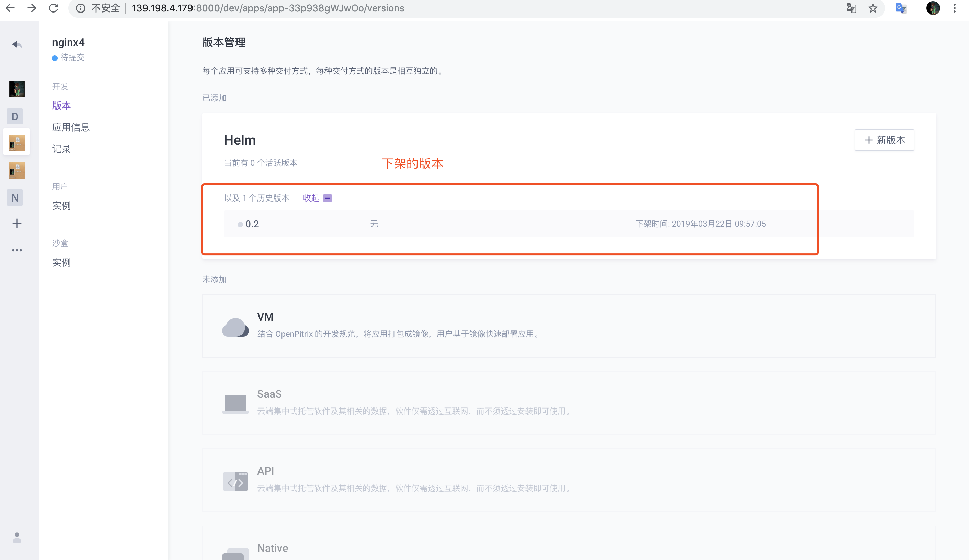This screenshot has height=560, width=969.
Task: Reload the page with the refresh icon
Action: pyautogui.click(x=54, y=8)
